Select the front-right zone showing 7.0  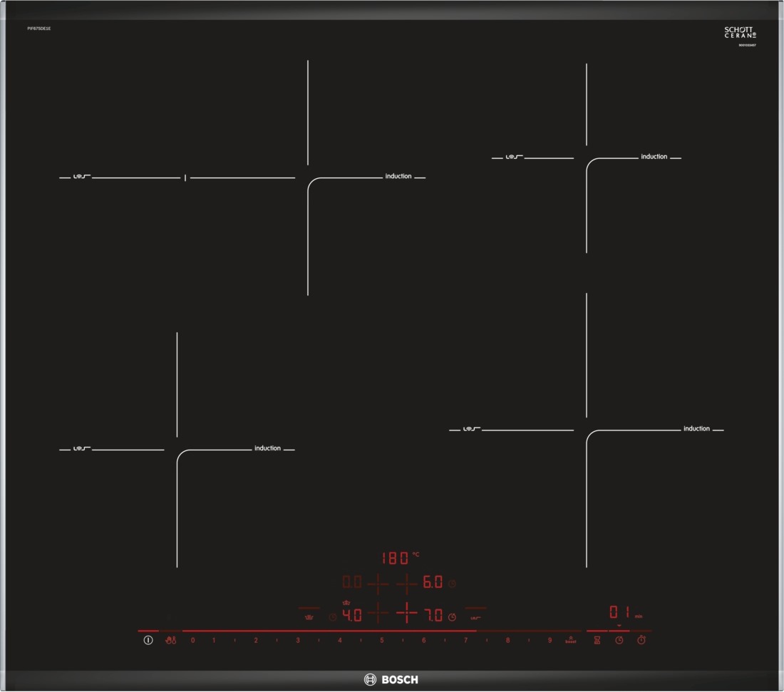[433, 615]
